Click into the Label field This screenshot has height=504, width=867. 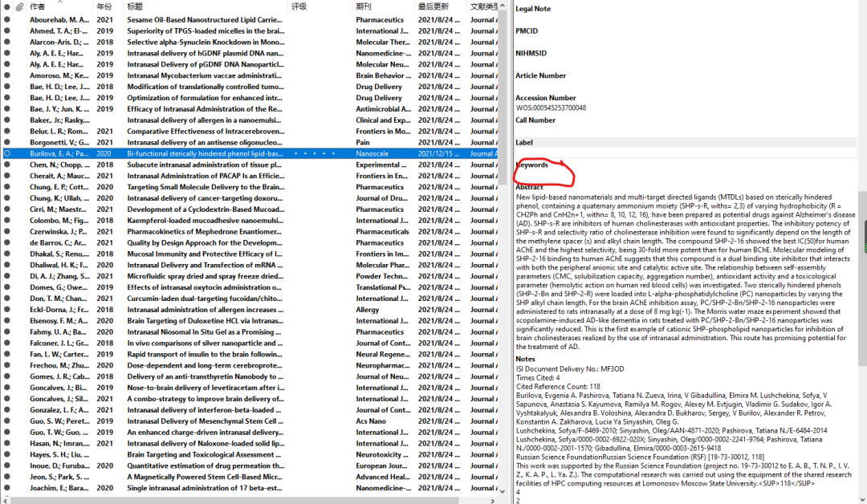point(685,152)
